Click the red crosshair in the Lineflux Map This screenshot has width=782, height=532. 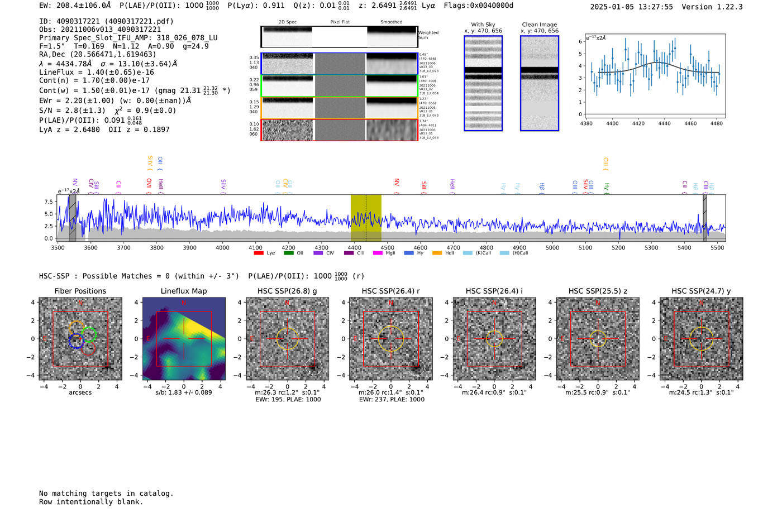pos(184,339)
